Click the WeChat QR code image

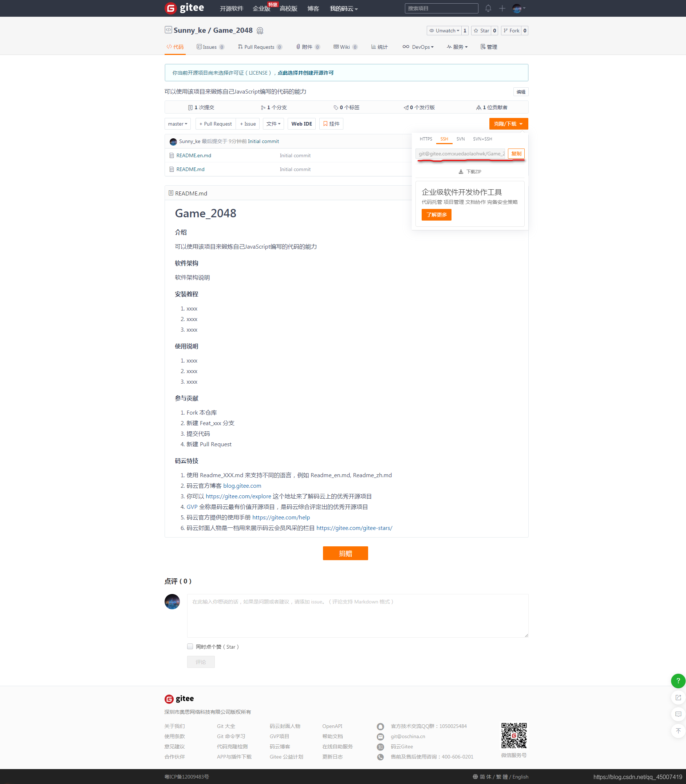tap(514, 735)
